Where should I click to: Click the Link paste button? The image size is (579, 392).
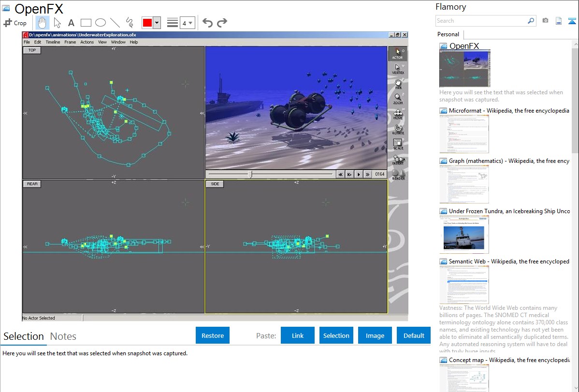298,335
